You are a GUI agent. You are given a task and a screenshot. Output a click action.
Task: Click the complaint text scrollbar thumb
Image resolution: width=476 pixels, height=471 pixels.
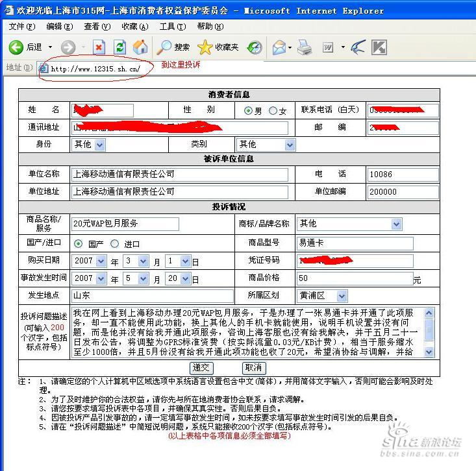click(429, 330)
